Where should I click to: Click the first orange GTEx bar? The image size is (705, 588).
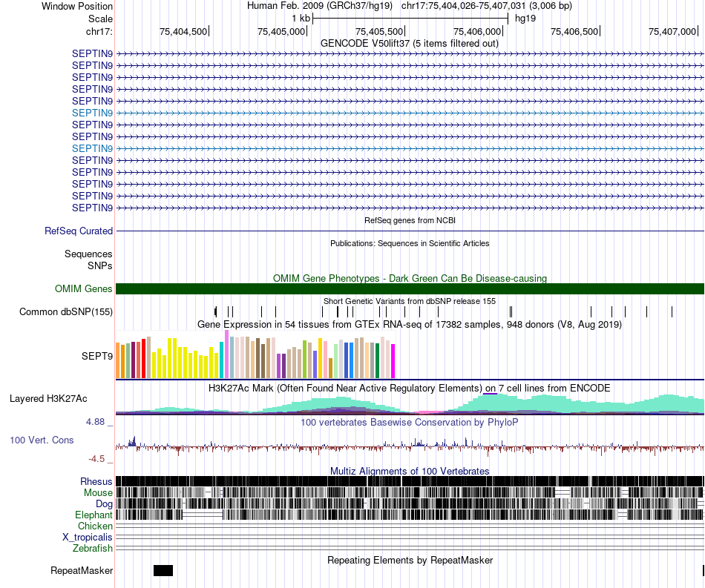[118, 360]
